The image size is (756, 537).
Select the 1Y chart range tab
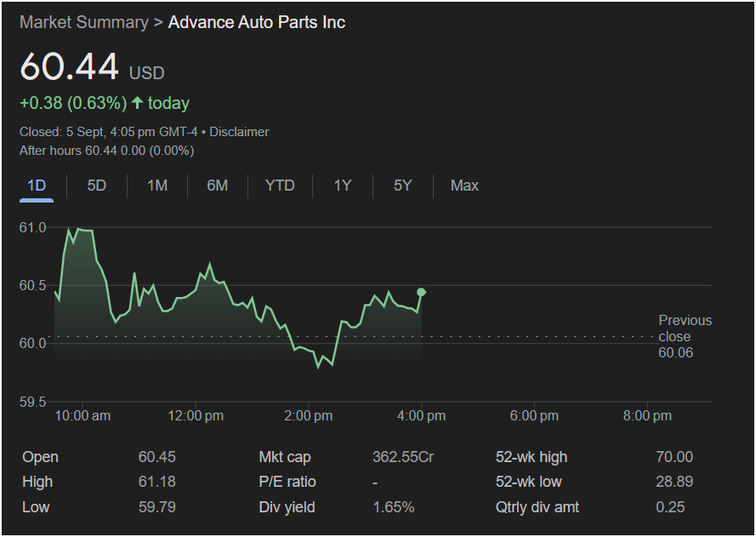tap(343, 186)
